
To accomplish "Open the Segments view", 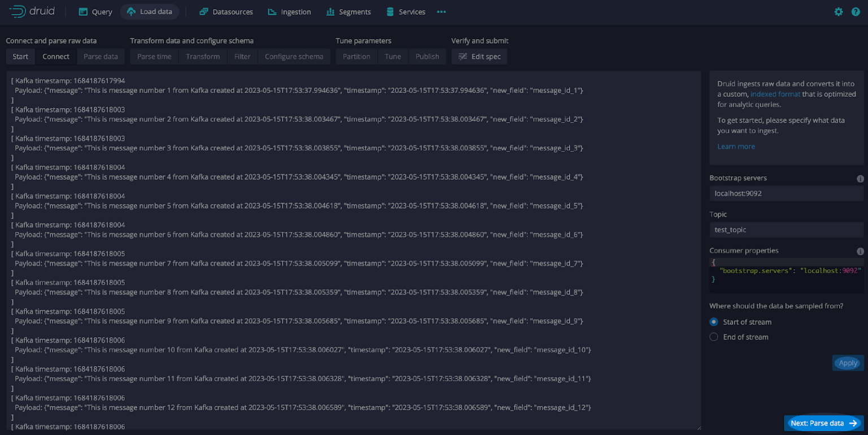I will 349,11.
